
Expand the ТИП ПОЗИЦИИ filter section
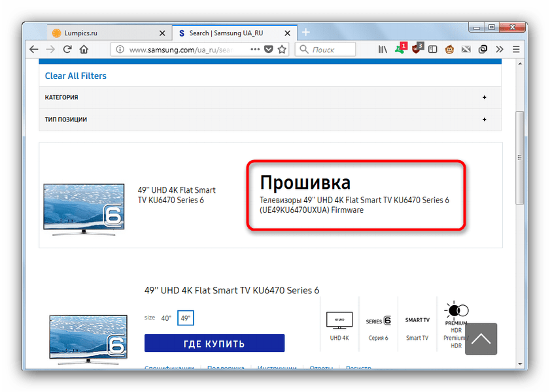[484, 120]
